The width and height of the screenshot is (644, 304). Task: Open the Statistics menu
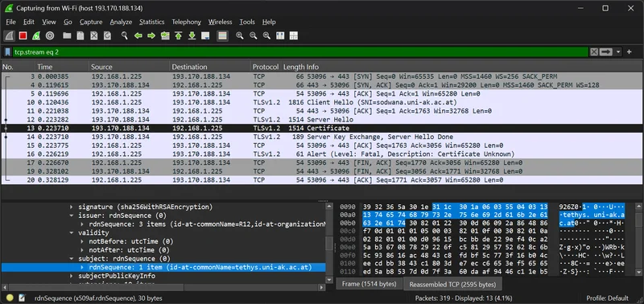click(x=151, y=23)
